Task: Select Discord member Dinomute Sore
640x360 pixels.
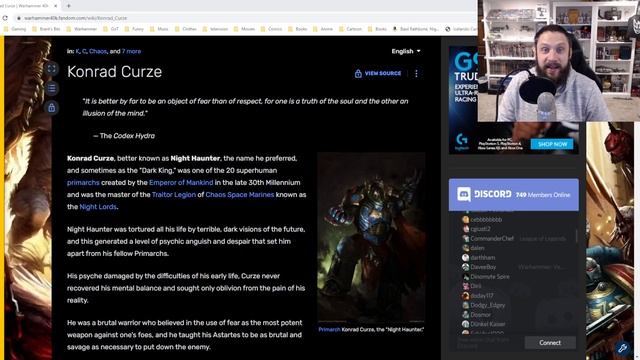Action: point(486,276)
